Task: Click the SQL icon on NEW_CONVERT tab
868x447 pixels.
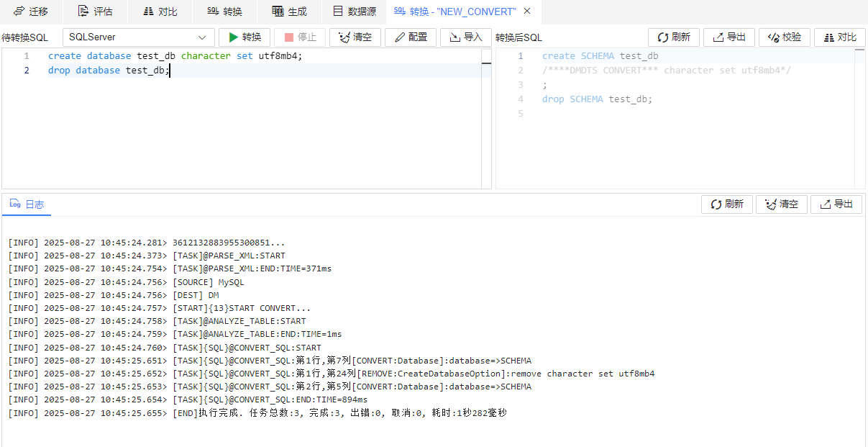Action: coord(400,12)
